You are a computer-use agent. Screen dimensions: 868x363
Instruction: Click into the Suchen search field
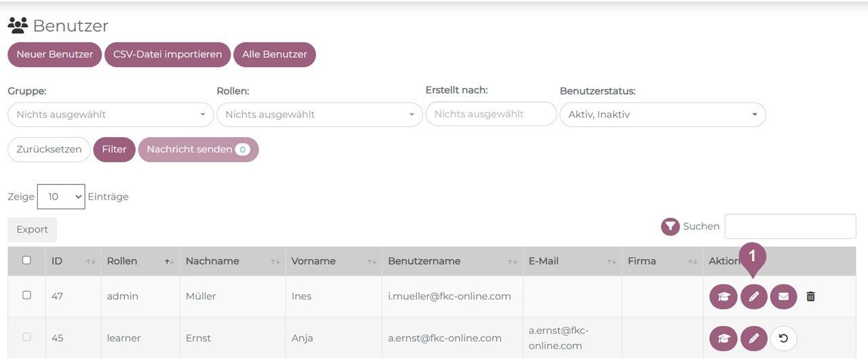[x=790, y=227]
